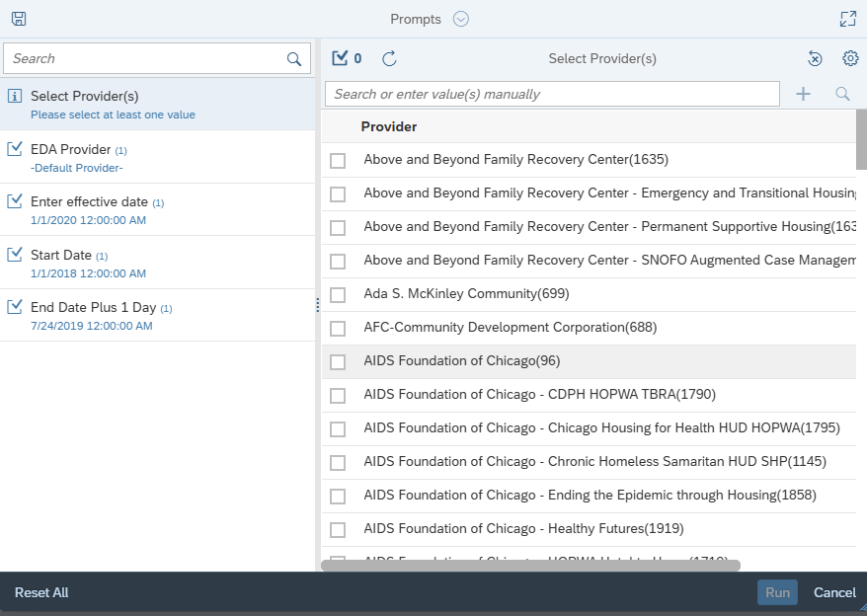Image resolution: width=867 pixels, height=616 pixels.
Task: Click the left panel search magnifier icon
Action: [294, 58]
